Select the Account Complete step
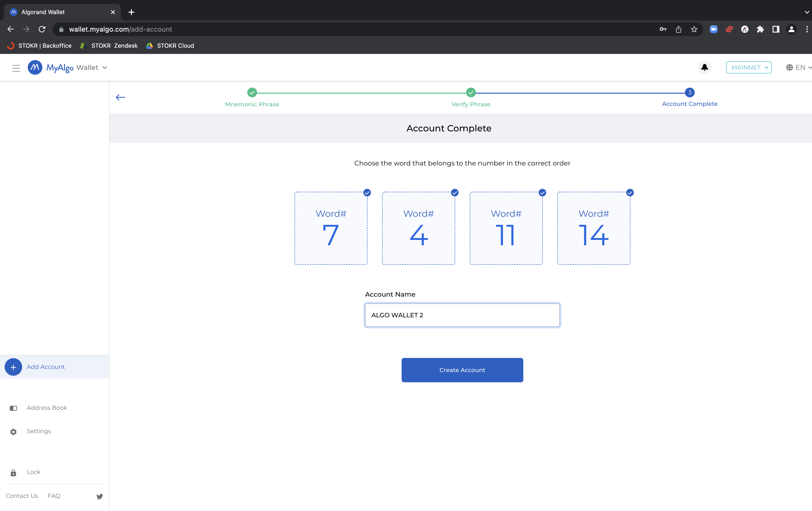The width and height of the screenshot is (812, 511). tap(690, 97)
